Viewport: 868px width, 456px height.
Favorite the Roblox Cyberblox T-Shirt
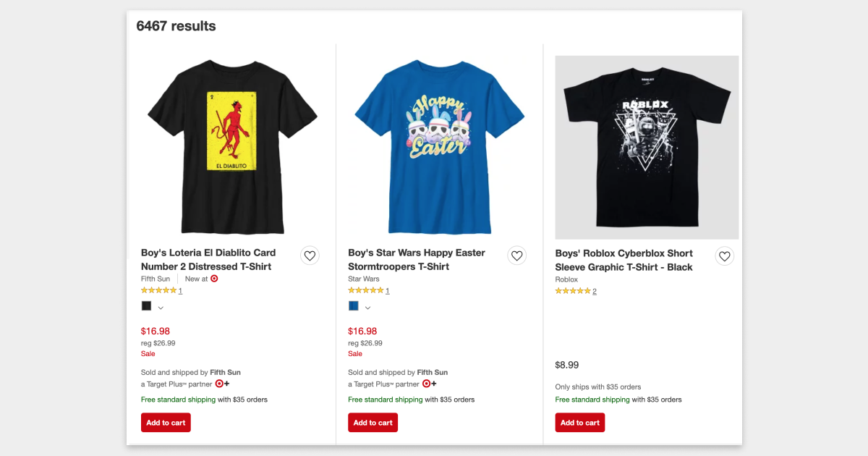pyautogui.click(x=724, y=256)
